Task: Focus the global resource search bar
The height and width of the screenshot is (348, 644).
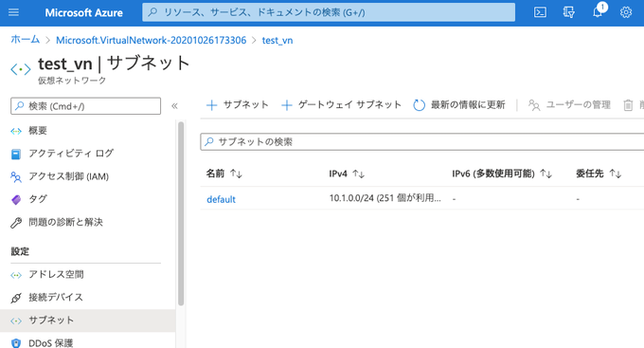Action: (329, 12)
